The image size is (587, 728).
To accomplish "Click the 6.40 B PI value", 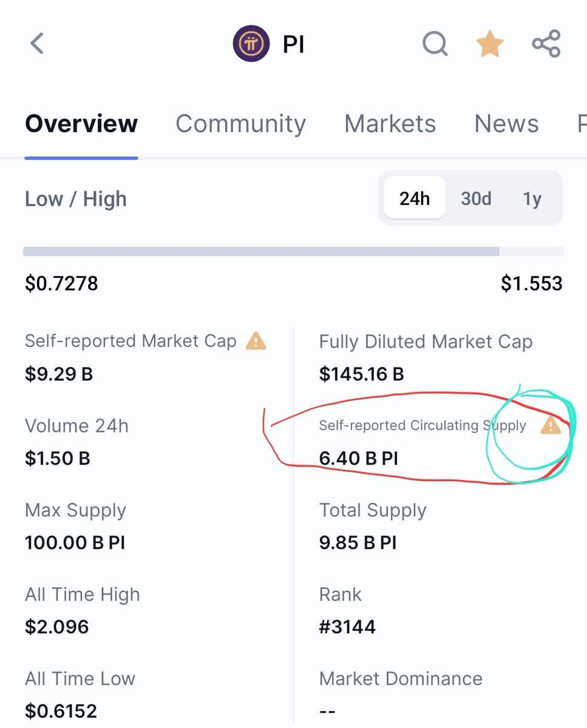I will (x=359, y=458).
